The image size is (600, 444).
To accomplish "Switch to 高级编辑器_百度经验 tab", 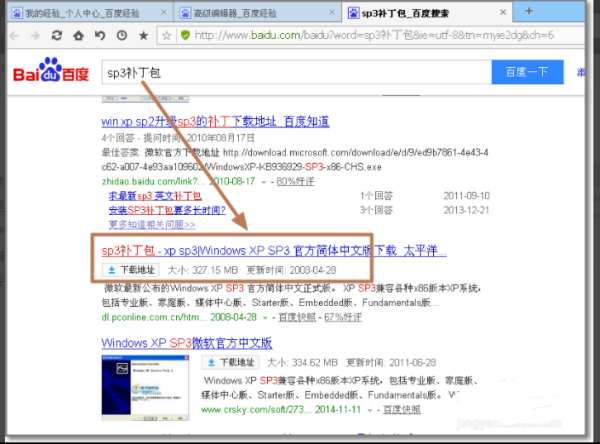I will tap(257, 13).
